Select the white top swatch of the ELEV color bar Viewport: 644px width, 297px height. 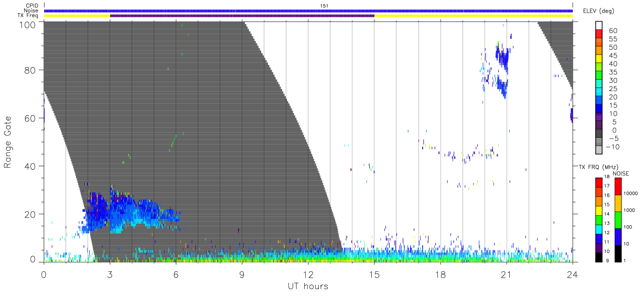click(x=599, y=26)
